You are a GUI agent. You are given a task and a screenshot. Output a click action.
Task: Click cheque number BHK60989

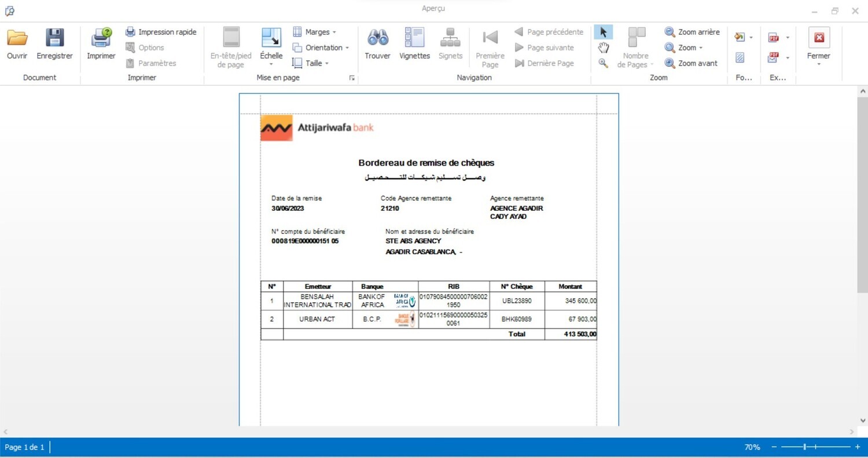517,319
